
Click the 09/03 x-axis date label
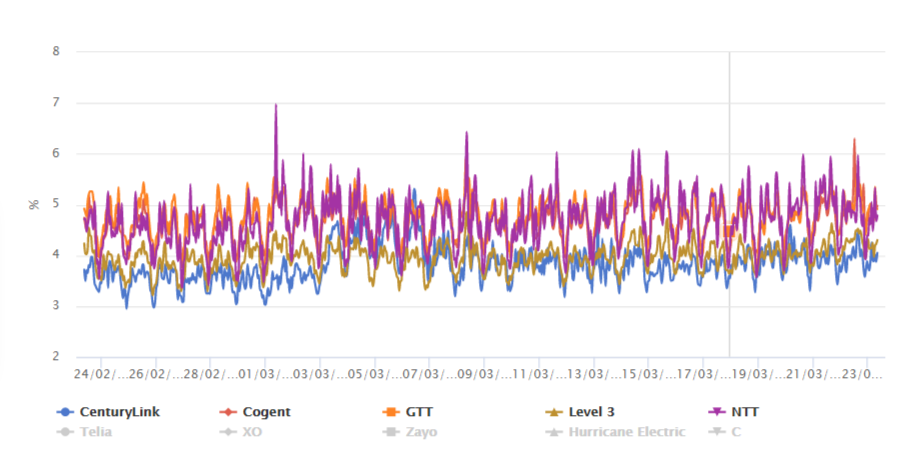pyautogui.click(x=484, y=375)
